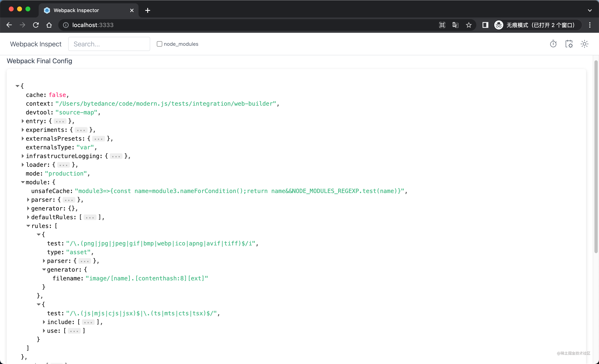599x364 pixels.
Task: Collapse the root config object
Action: tap(17, 86)
